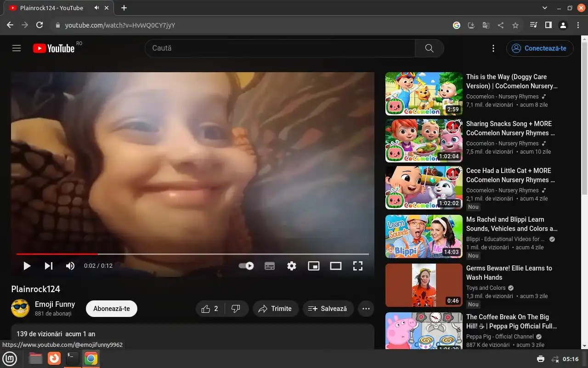
Task: Click the 05:16 clock in tray
Action: [571, 359]
